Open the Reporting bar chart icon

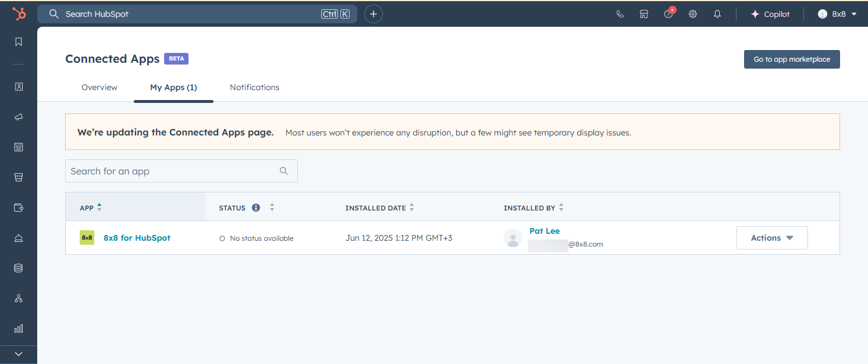point(19,329)
